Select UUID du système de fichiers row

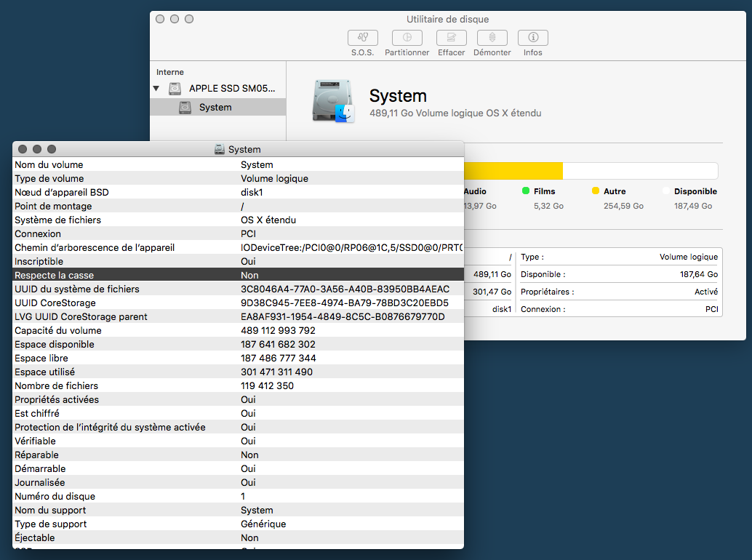point(238,289)
